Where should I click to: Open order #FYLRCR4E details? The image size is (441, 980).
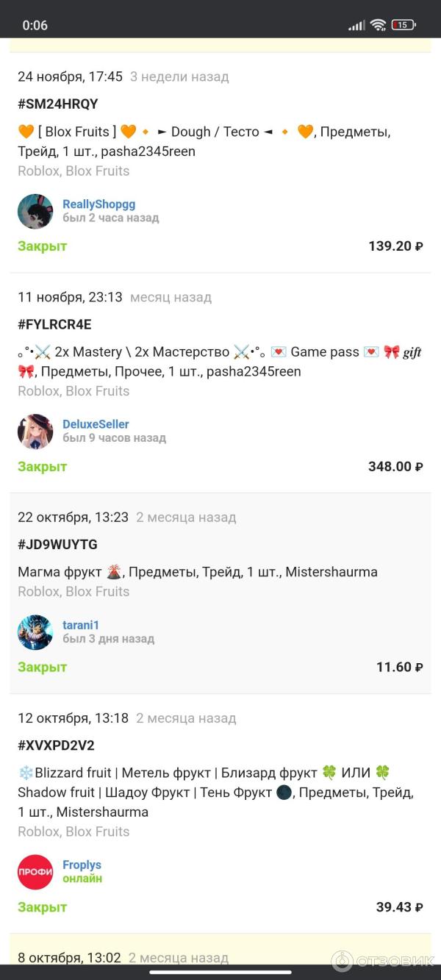click(54, 324)
